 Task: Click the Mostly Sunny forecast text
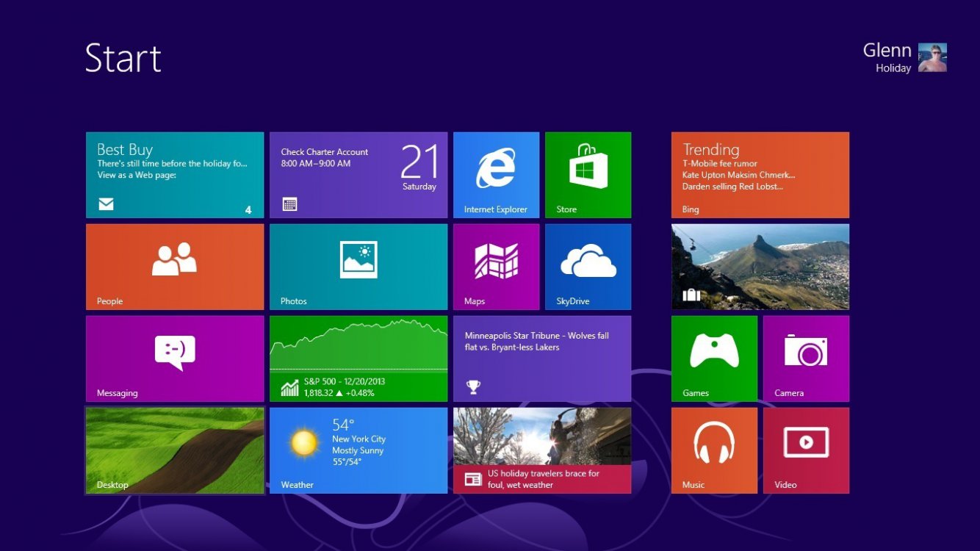coord(358,450)
